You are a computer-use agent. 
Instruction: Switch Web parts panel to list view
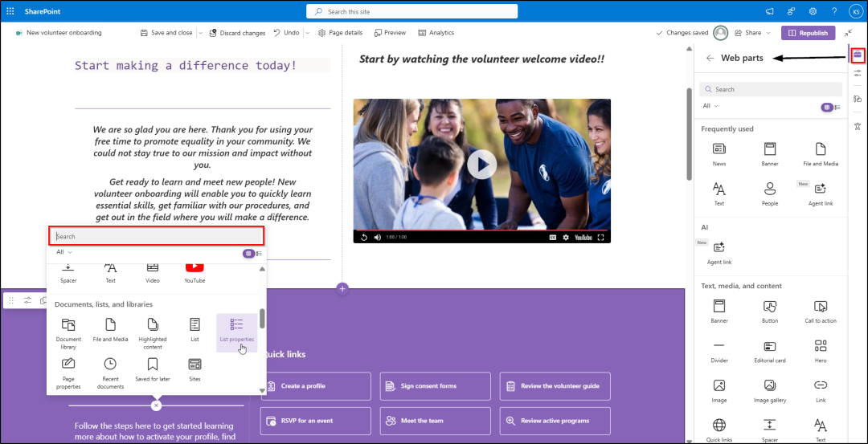pos(837,108)
